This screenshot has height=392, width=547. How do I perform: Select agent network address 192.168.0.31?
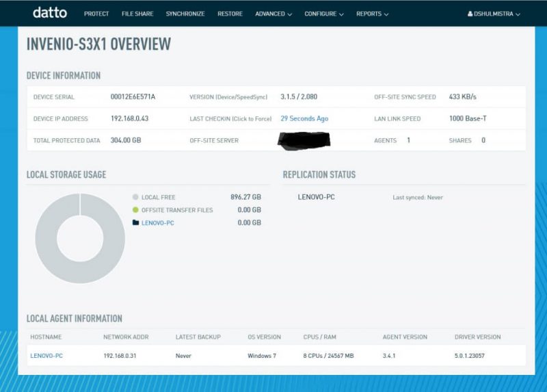[120, 355]
